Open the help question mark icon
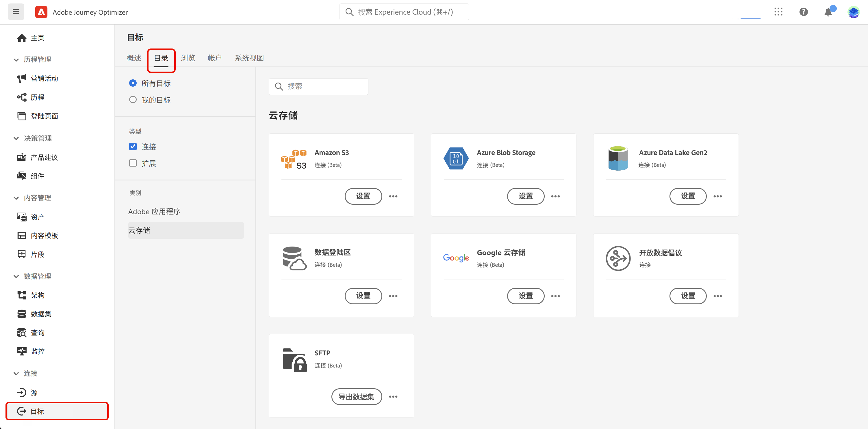The height and width of the screenshot is (429, 868). point(803,12)
